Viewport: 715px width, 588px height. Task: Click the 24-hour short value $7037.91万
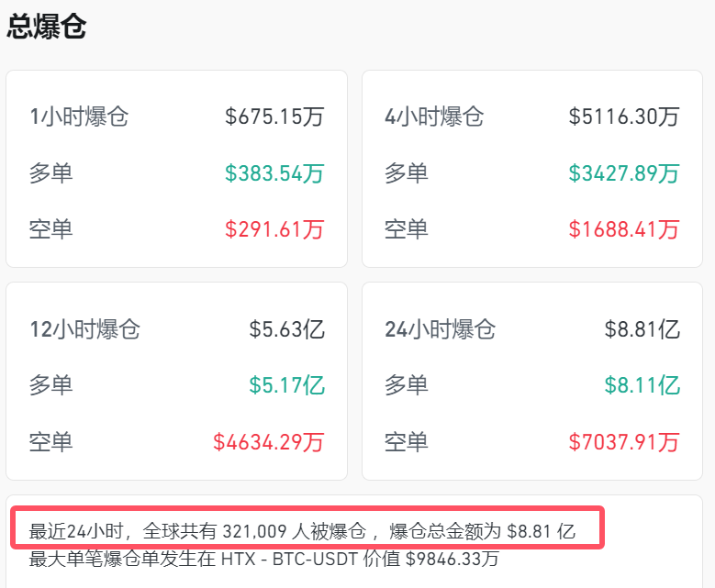624,442
